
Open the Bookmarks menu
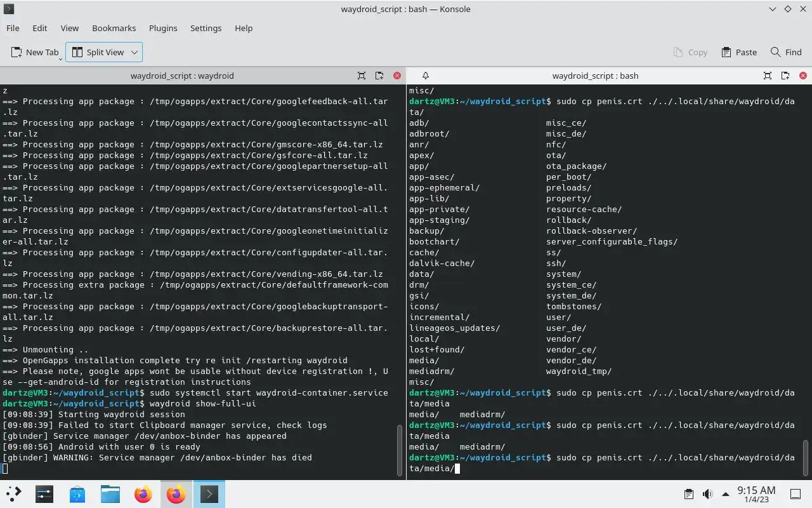point(114,28)
